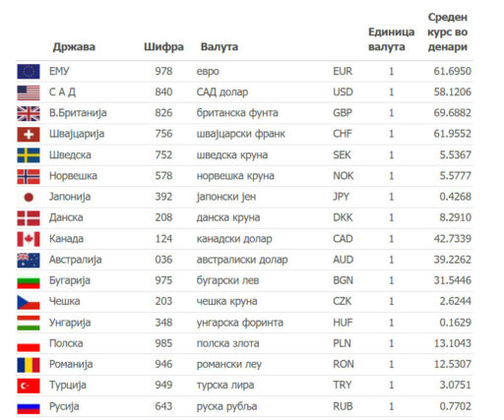
Task: Select the EUR currency code
Action: click(x=343, y=71)
